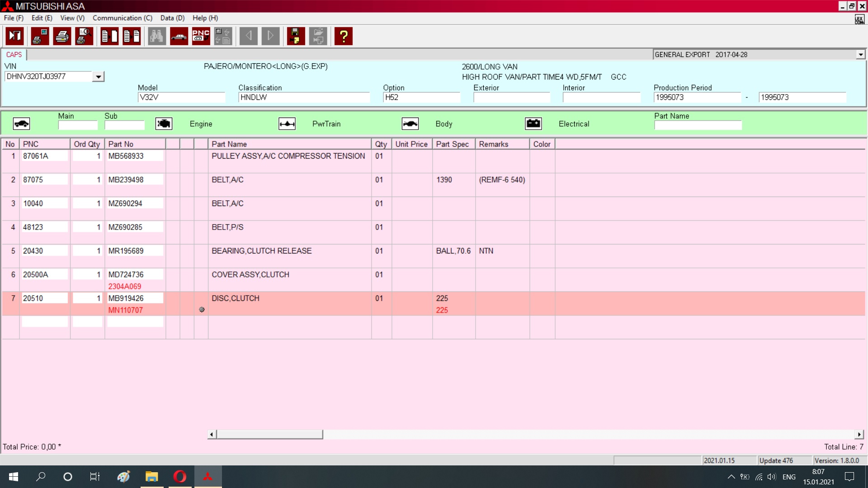Click the car vehicle search icon

click(179, 36)
